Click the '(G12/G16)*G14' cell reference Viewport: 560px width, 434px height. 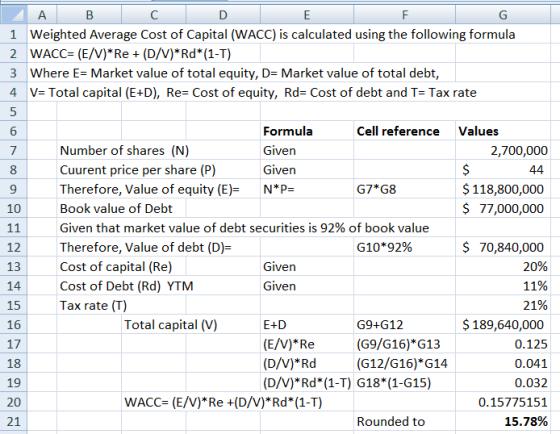tap(402, 364)
